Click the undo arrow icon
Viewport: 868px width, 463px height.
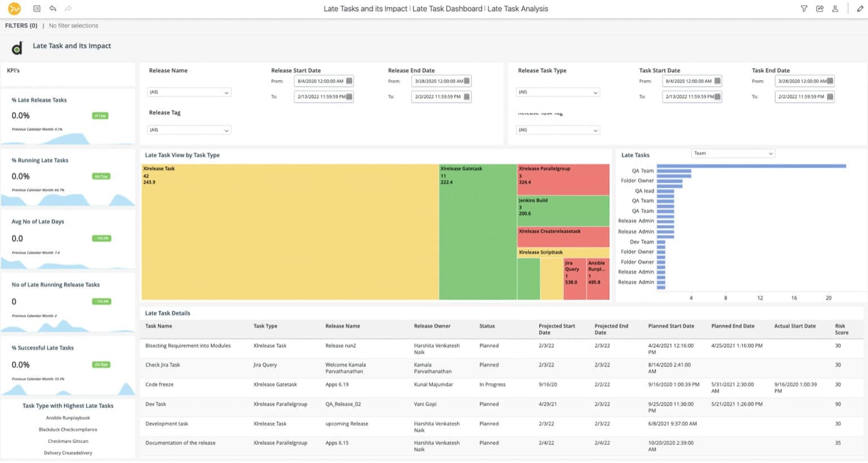51,8
